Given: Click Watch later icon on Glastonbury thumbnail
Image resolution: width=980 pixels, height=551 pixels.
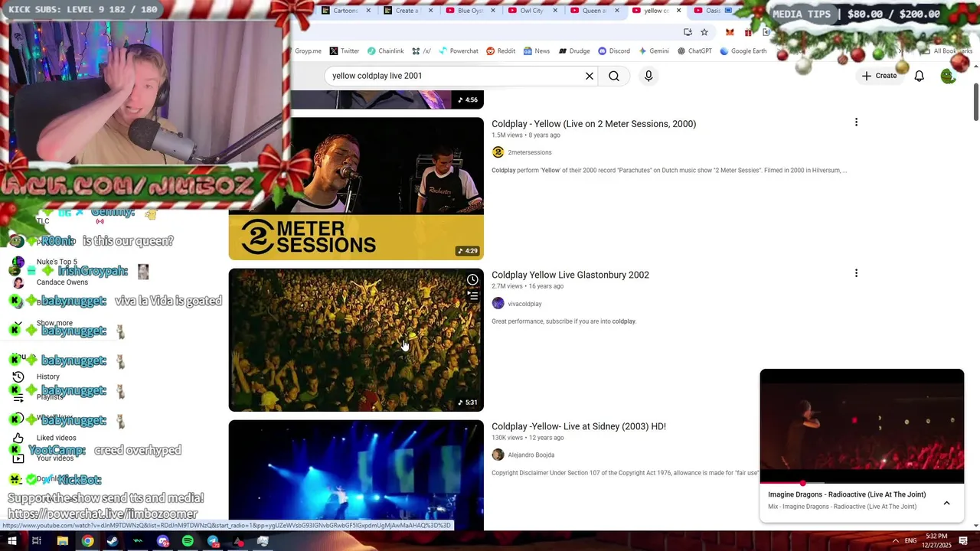Looking at the screenshot, I should click(x=472, y=279).
